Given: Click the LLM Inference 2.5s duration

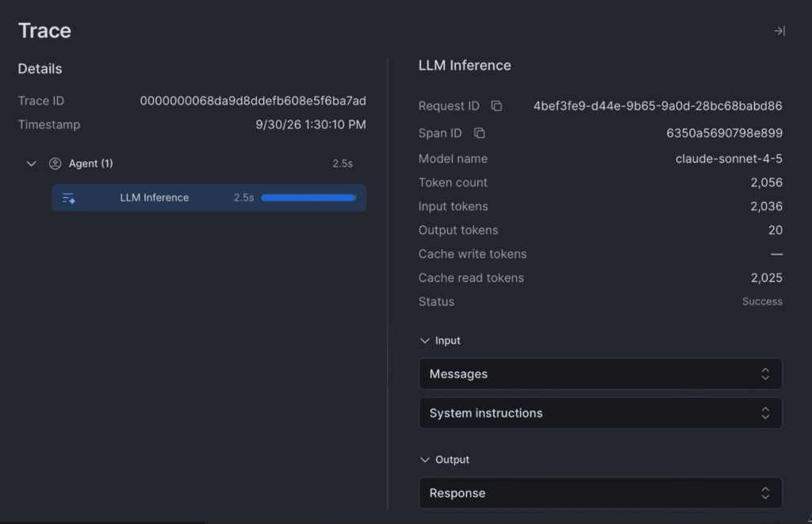Looking at the screenshot, I should [x=243, y=198].
